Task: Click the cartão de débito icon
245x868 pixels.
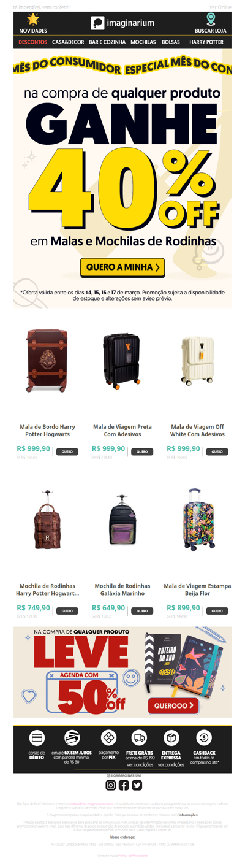Action: pyautogui.click(x=37, y=738)
